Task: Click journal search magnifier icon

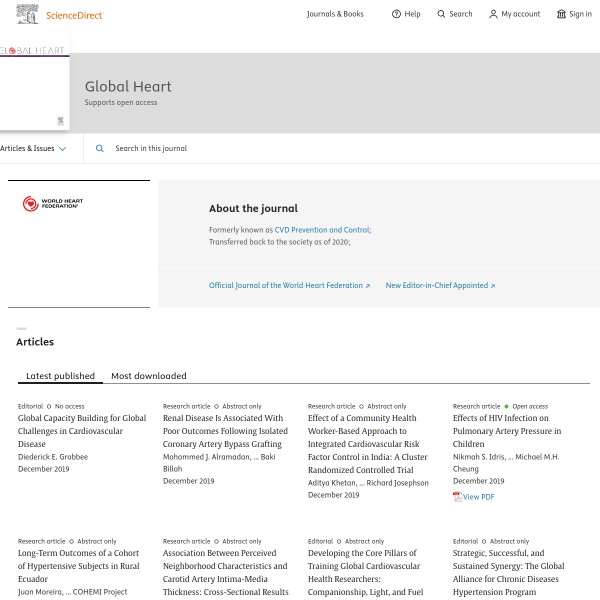Action: pyautogui.click(x=99, y=148)
